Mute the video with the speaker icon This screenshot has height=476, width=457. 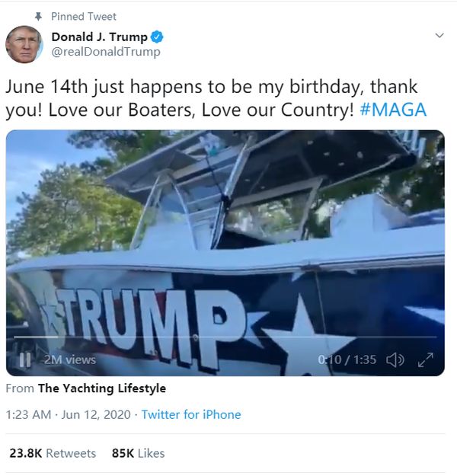395,359
